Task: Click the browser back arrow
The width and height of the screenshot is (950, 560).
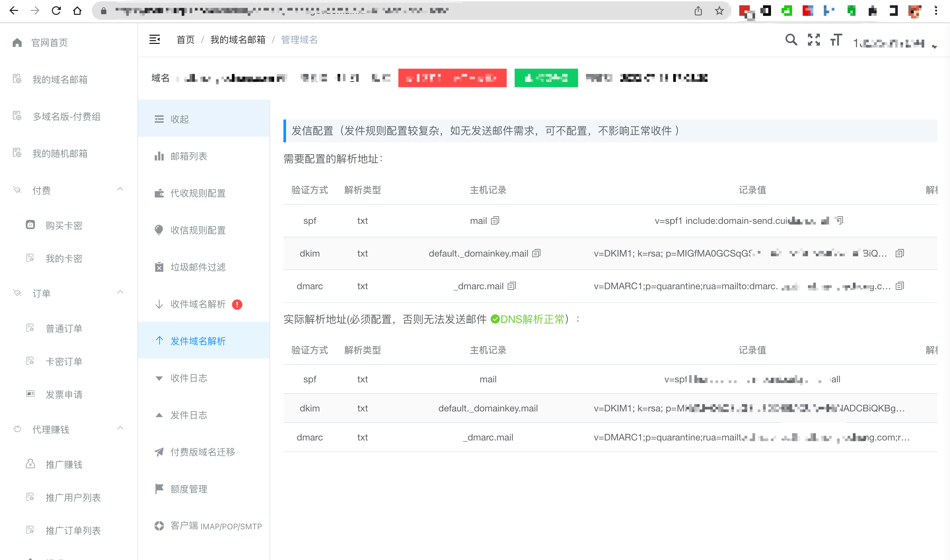Action: 14,11
